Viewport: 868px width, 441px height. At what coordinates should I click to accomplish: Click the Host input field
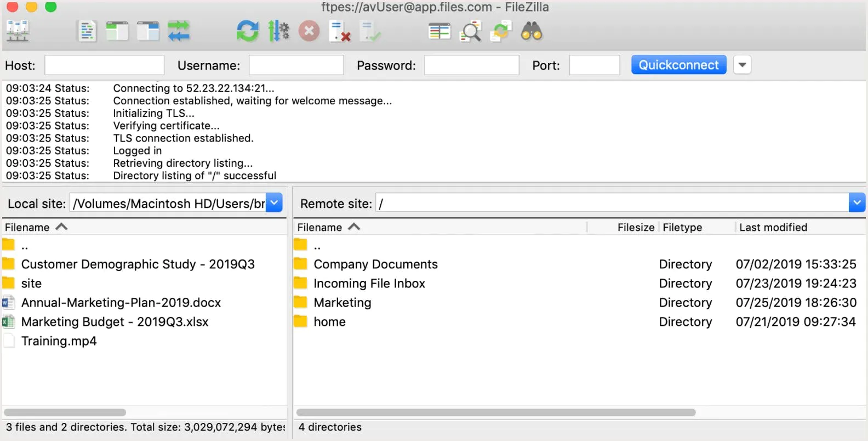coord(104,65)
